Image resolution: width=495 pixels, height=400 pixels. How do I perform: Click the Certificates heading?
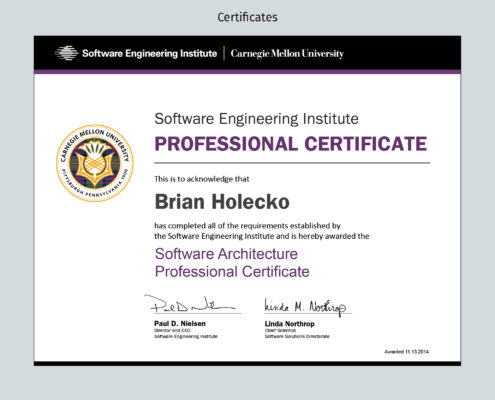(x=247, y=17)
